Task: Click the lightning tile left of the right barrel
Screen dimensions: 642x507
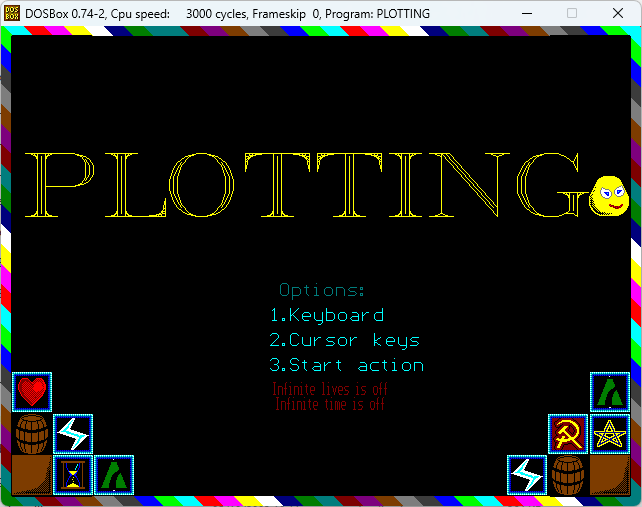Action: click(527, 475)
